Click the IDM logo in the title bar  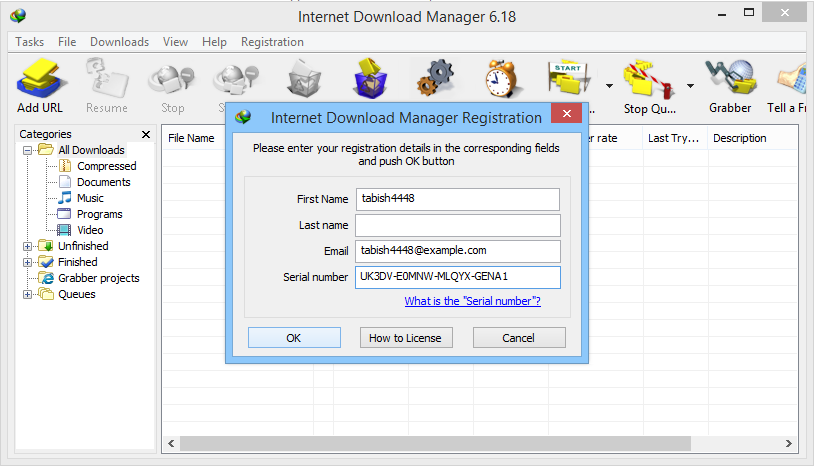pyautogui.click(x=18, y=16)
